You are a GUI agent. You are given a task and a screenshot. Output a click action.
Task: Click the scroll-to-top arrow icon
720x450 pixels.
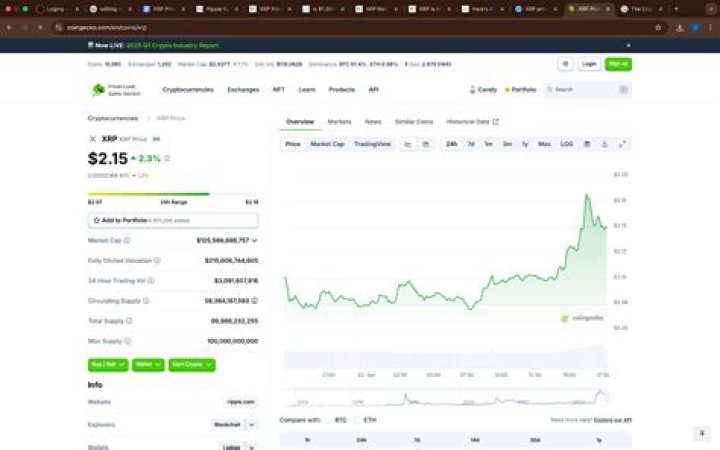pyautogui.click(x=702, y=433)
